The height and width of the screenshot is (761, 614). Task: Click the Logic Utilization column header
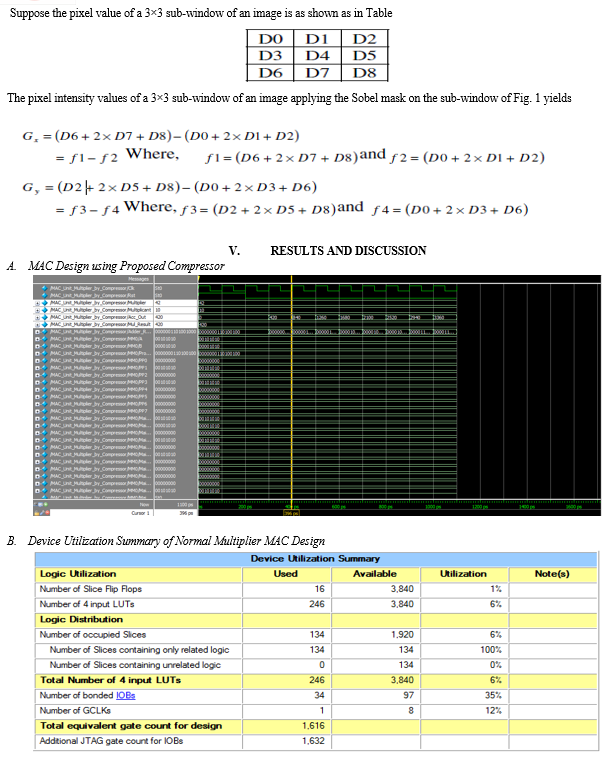[x=78, y=574]
